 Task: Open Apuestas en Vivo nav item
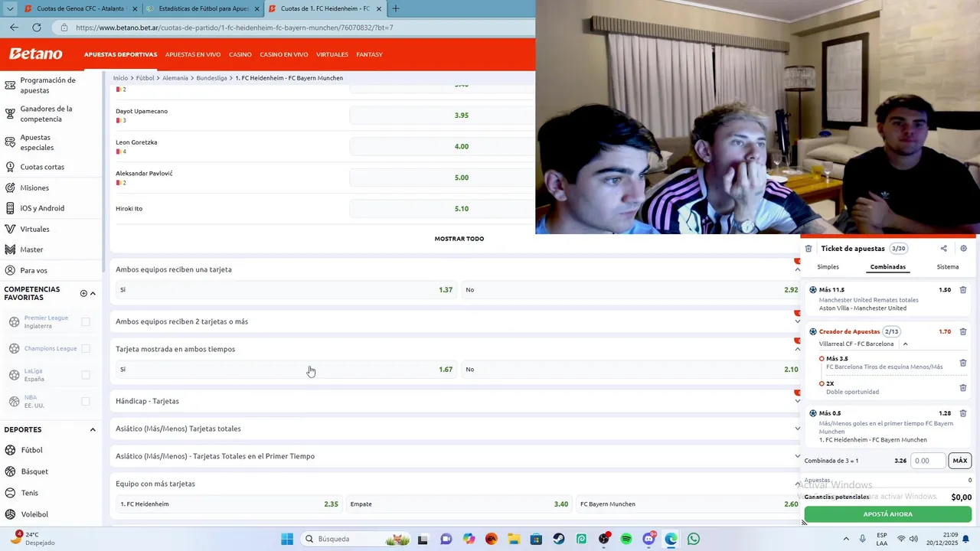tap(193, 54)
